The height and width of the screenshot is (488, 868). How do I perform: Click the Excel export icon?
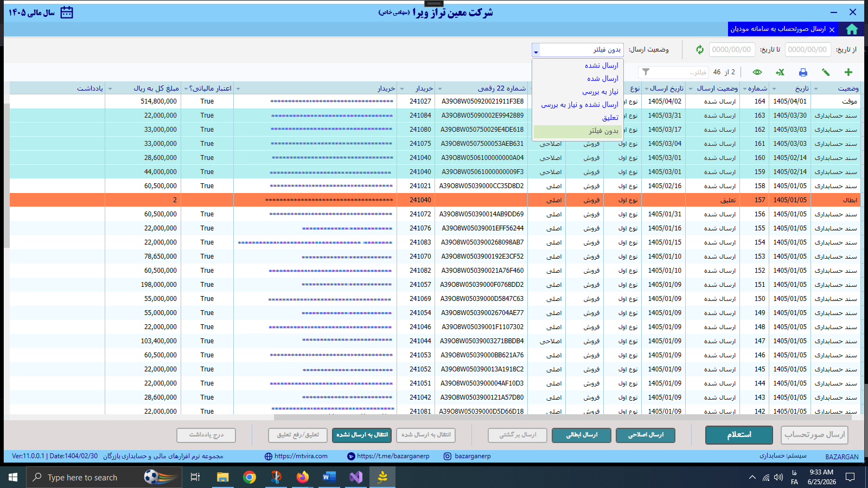tap(780, 72)
